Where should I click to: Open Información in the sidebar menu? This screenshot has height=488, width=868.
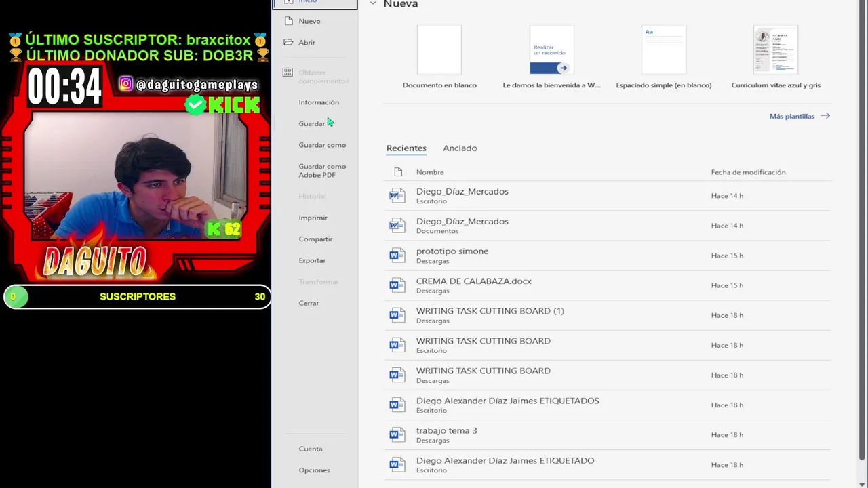click(x=319, y=102)
